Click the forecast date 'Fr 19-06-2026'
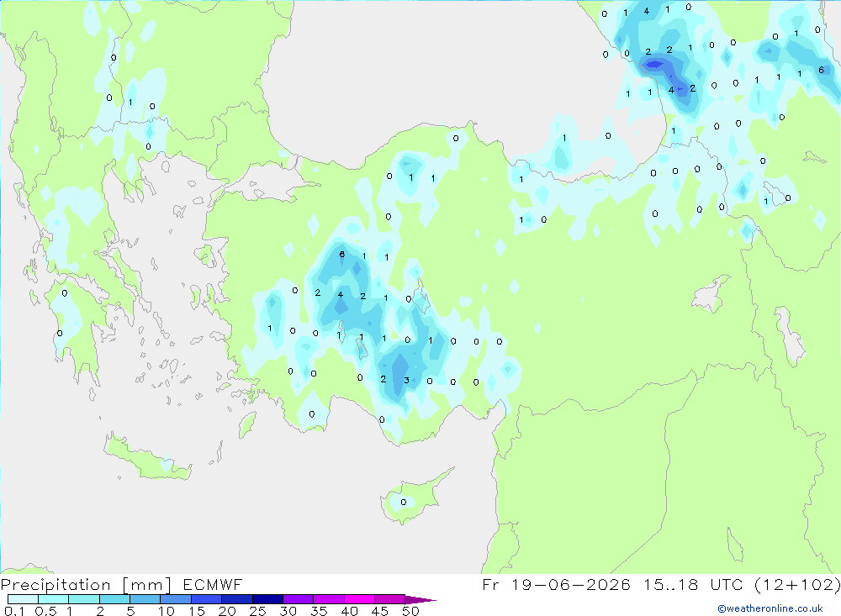Viewport: 841px width, 616px height. (x=556, y=584)
